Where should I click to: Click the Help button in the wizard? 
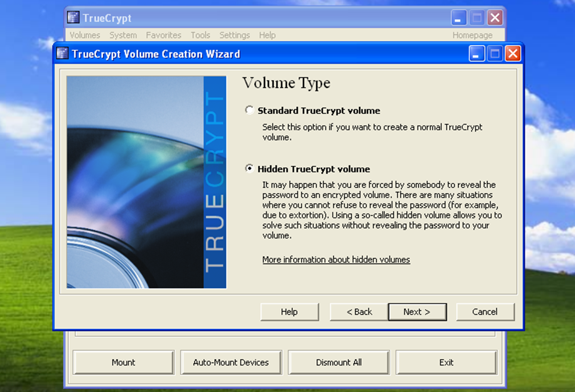(x=290, y=312)
